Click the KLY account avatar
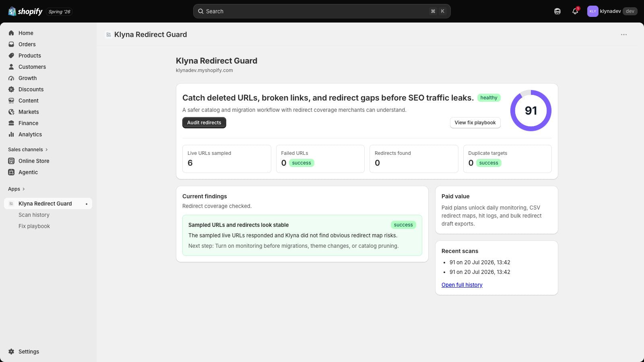Image resolution: width=644 pixels, height=362 pixels. coord(592,11)
